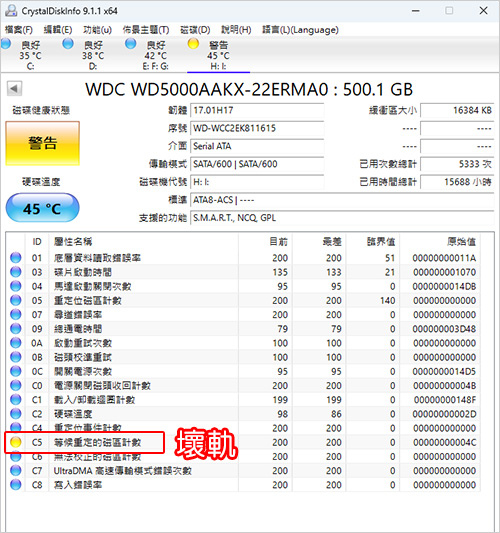Click the 原始值 column header
Viewport: 500px width, 533px height.
click(440, 242)
